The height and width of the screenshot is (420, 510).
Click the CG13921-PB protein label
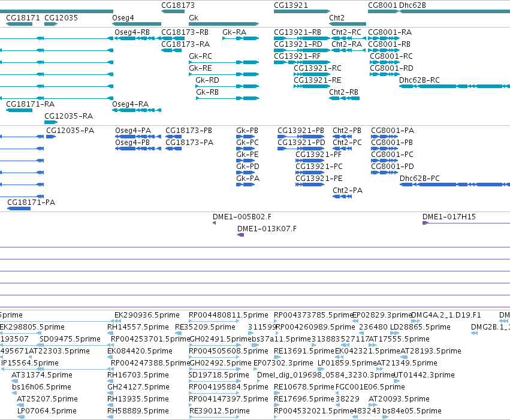coord(301,131)
